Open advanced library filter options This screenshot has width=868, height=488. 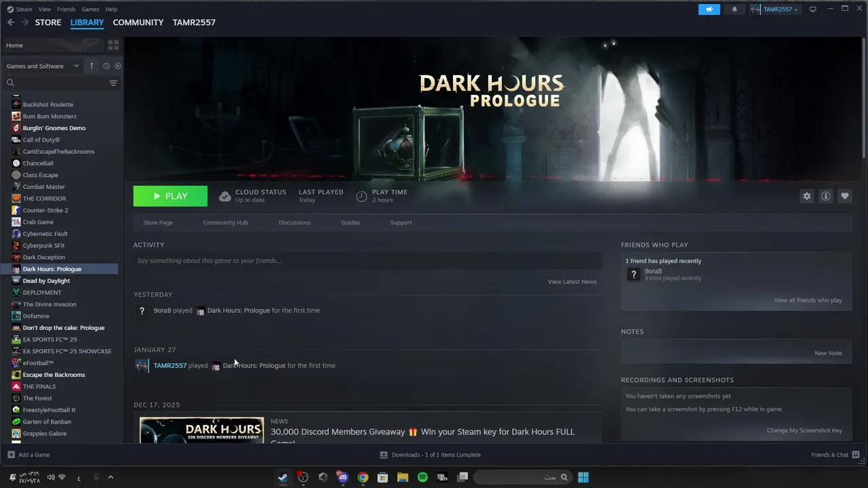coord(113,83)
